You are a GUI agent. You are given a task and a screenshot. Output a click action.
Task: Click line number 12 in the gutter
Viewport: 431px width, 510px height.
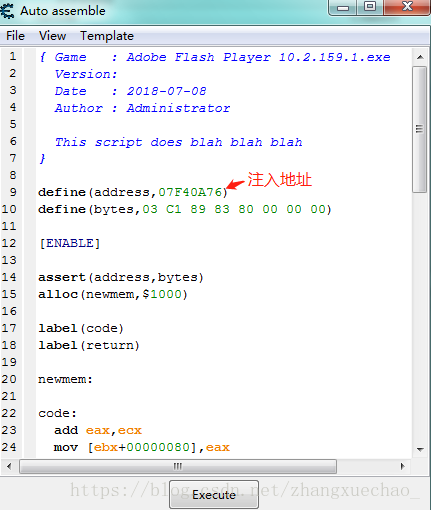pos(9,243)
